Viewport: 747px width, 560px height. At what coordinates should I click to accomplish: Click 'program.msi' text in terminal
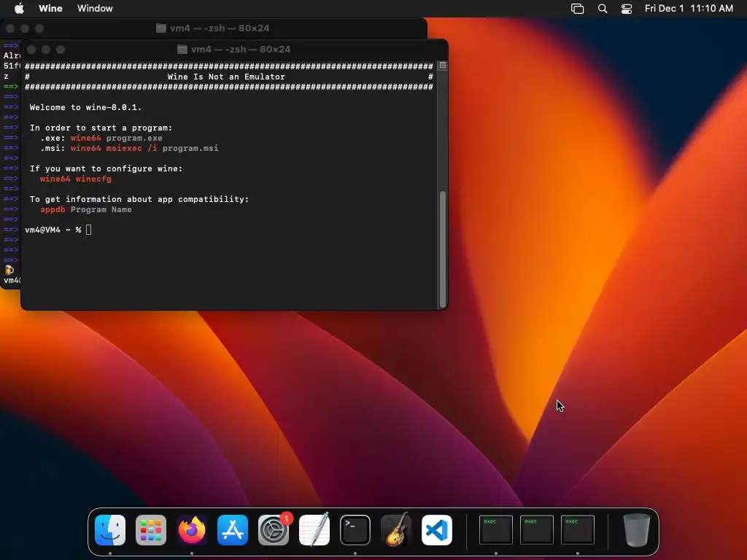coord(190,148)
